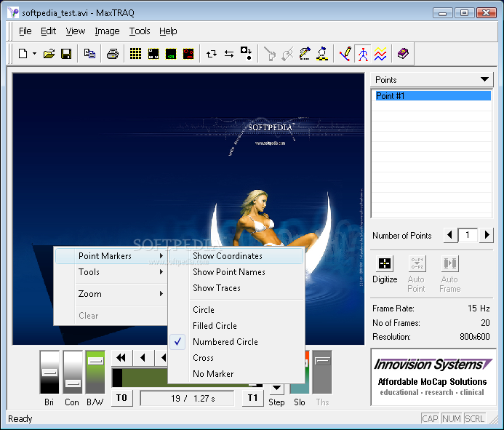This screenshot has width=504, height=430.
Task: Open a file with the folder icon
Action: 49,54
